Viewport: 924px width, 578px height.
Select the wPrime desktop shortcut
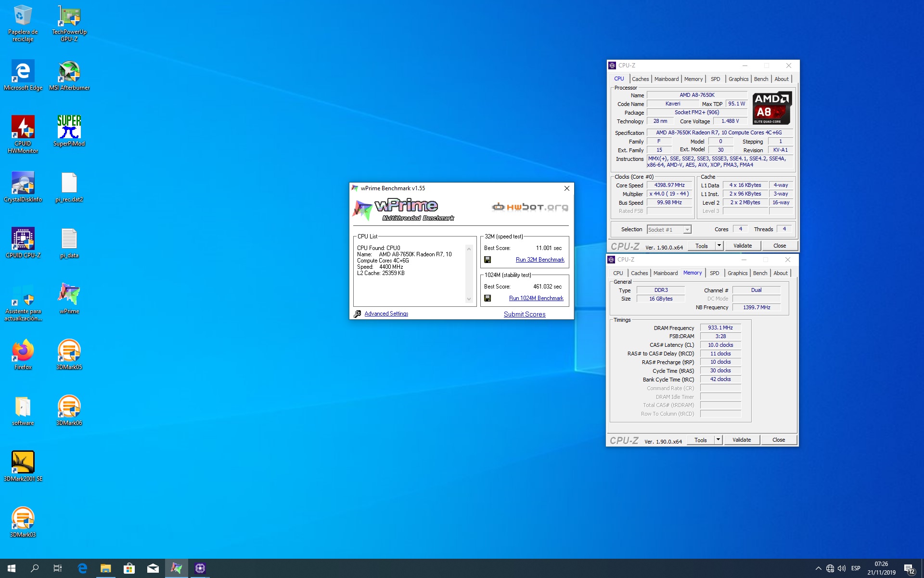[x=69, y=299]
